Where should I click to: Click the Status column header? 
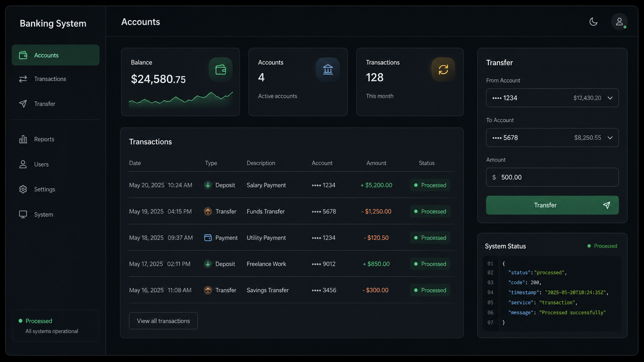[426, 163]
